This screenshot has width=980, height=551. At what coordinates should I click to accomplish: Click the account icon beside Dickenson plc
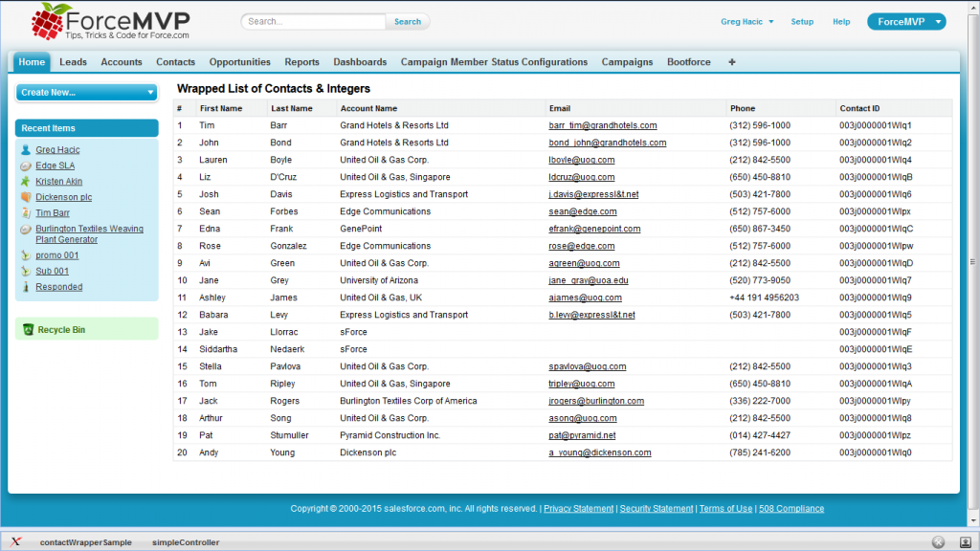(x=26, y=197)
